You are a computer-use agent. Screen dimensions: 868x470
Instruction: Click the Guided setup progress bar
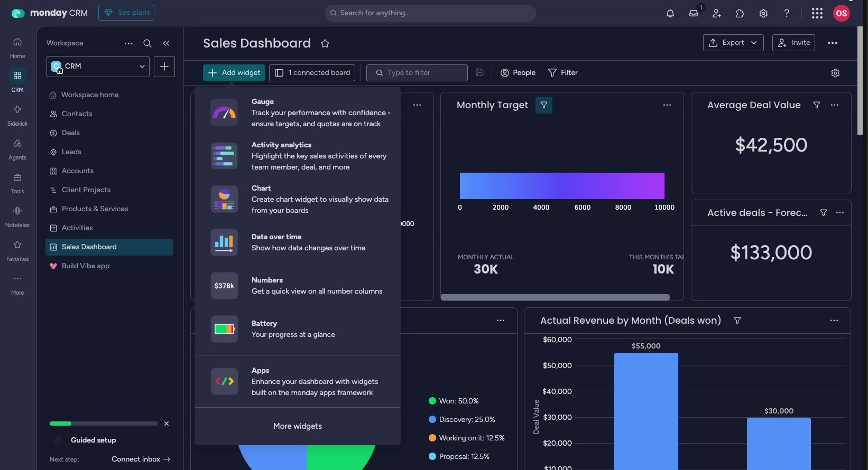tap(104, 424)
